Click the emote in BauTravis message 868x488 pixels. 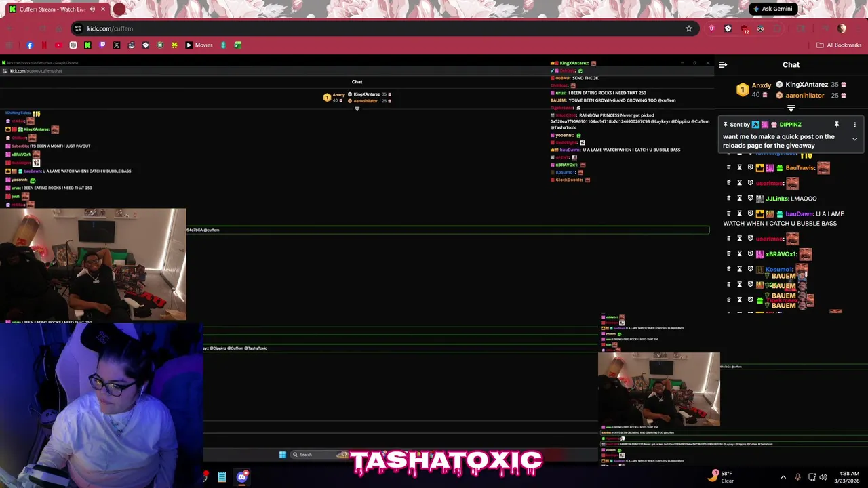823,168
